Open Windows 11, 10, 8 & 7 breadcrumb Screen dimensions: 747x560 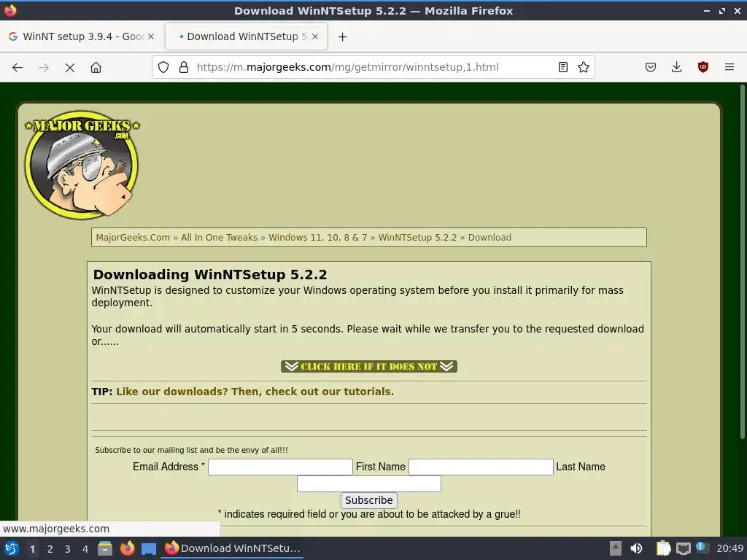coord(318,238)
